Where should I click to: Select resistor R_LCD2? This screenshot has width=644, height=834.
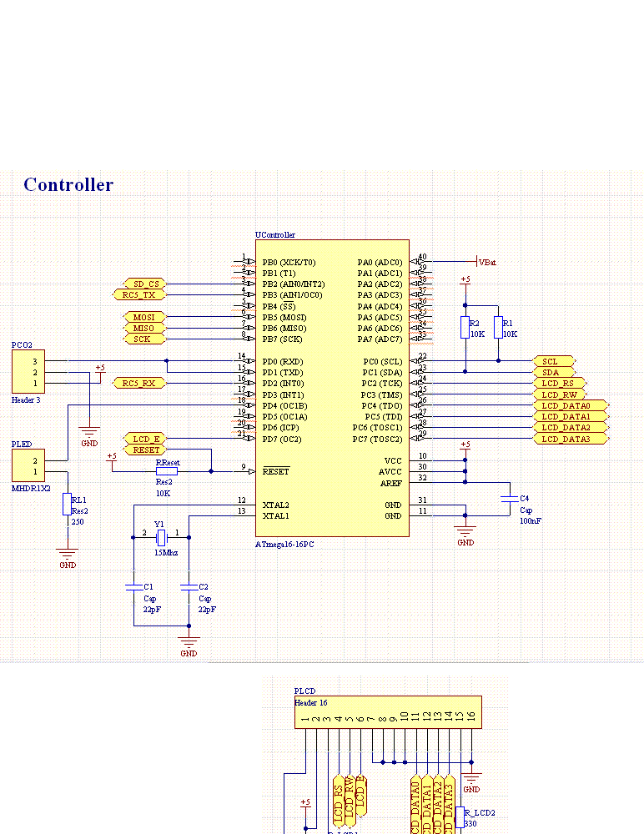tap(460, 817)
